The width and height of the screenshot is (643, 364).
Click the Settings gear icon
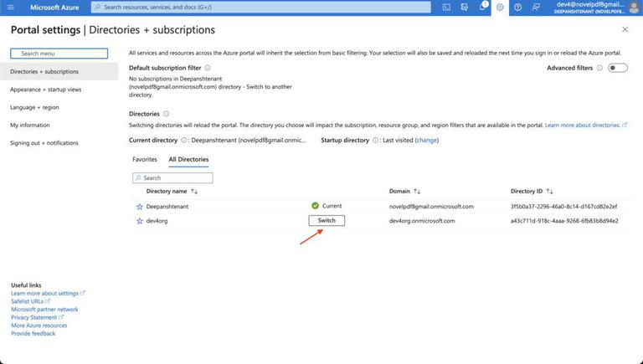pyautogui.click(x=500, y=8)
